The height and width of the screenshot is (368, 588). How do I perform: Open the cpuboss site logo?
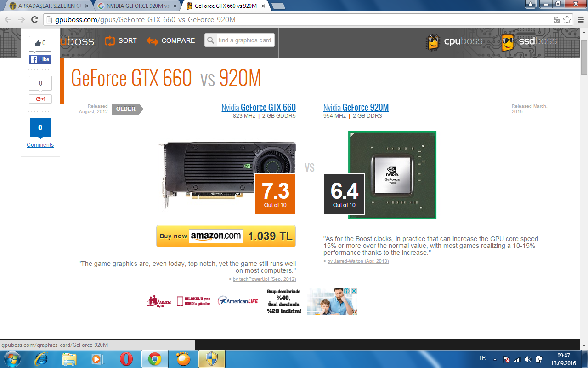pyautogui.click(x=454, y=42)
